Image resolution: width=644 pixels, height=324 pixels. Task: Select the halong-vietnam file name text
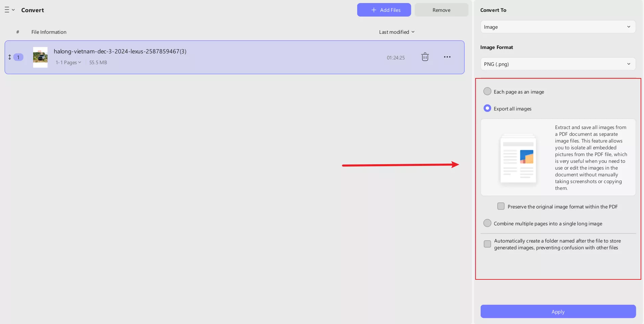(x=120, y=51)
